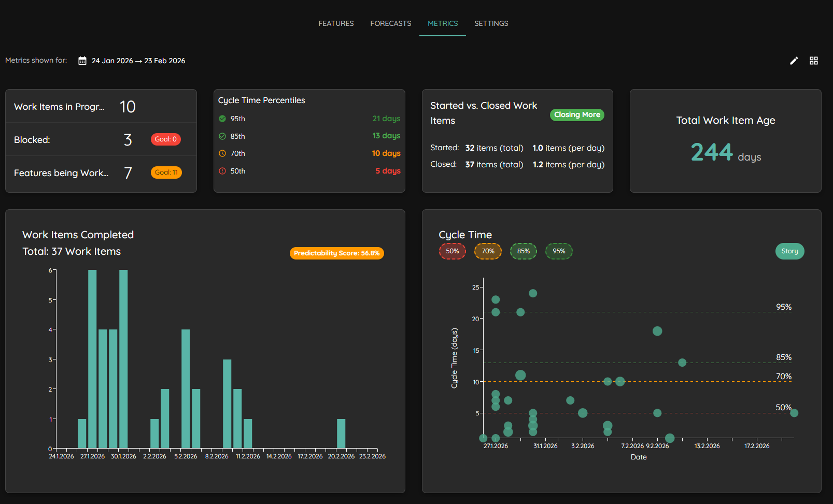Click the 10 days 70th percentile value
Viewport: 833px width, 504px height.
point(386,153)
